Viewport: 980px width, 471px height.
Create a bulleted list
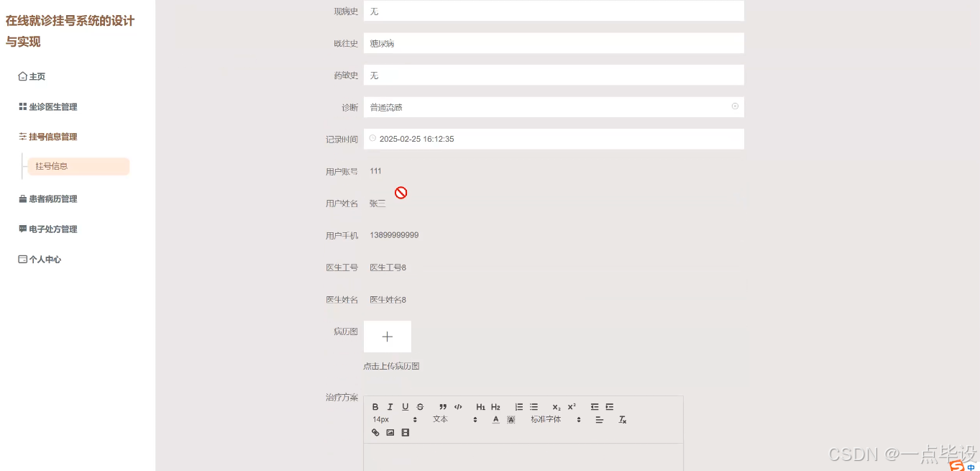pyautogui.click(x=533, y=407)
